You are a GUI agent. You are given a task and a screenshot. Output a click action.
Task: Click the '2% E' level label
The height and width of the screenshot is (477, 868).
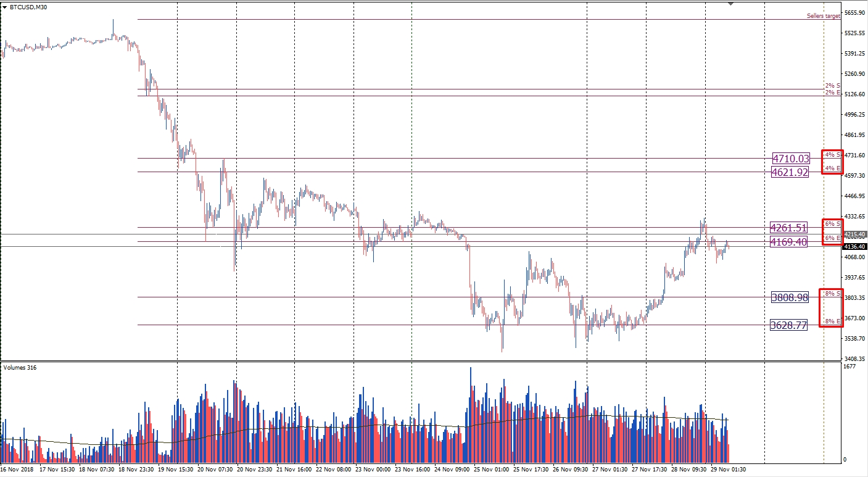(x=833, y=93)
